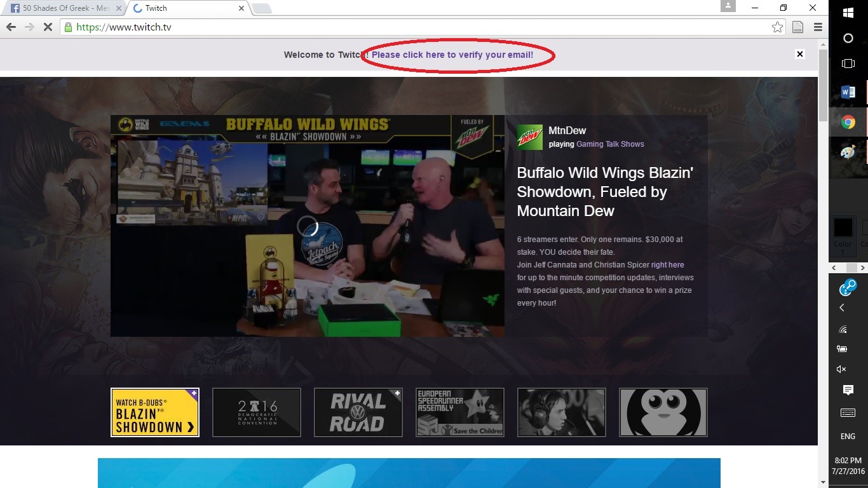Viewport: 868px width, 488px height.
Task: Click the page icon beside the bookmark star
Action: [797, 27]
